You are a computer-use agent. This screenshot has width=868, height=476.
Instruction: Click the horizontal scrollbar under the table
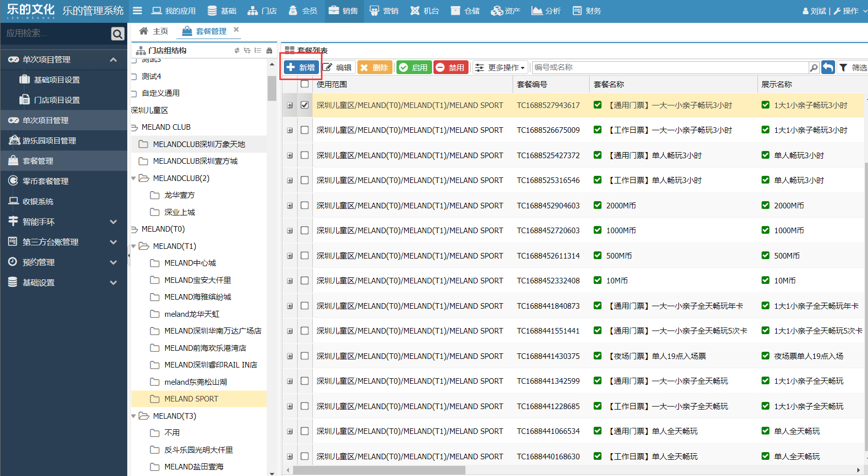(x=379, y=470)
